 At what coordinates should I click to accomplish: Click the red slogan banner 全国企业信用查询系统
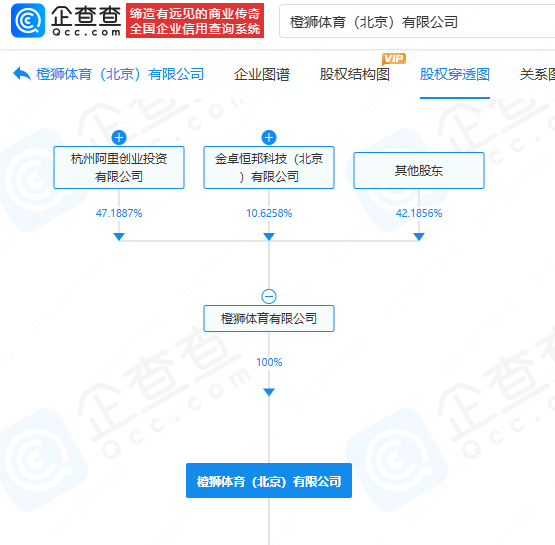(195, 21)
